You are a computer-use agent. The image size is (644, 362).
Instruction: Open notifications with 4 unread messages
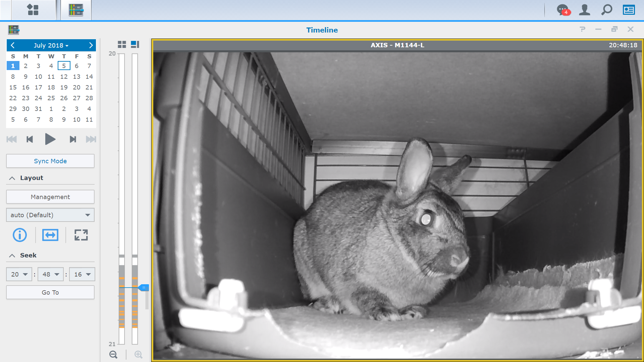coord(563,10)
